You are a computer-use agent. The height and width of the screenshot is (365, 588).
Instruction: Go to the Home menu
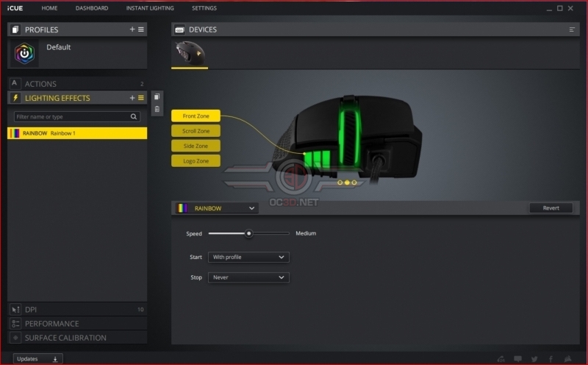49,8
